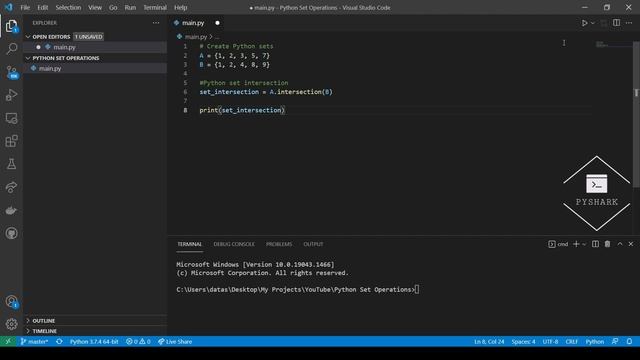Open the Run and Debug view icon
The height and width of the screenshot is (360, 640).
[11, 95]
